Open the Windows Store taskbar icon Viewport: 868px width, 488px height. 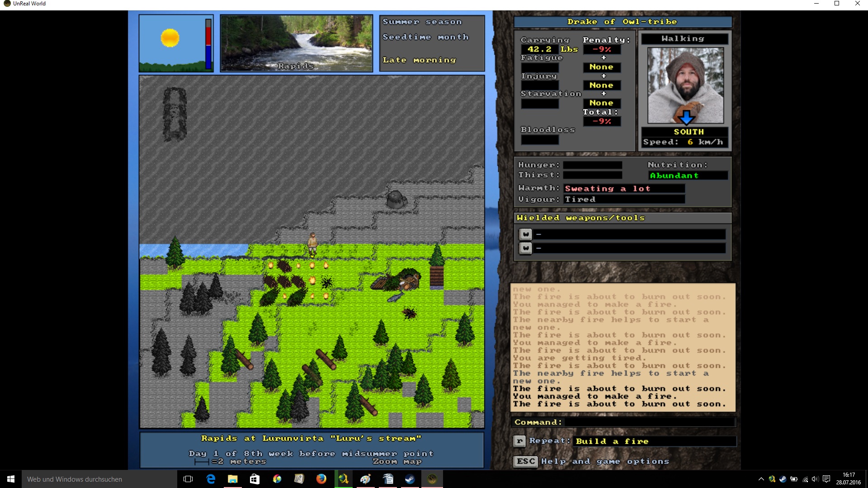255,479
